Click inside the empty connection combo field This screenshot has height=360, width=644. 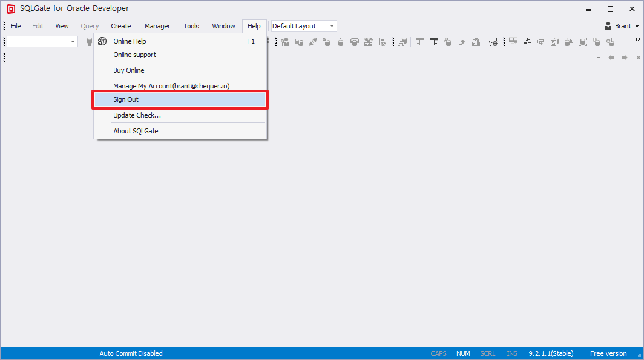click(x=38, y=42)
